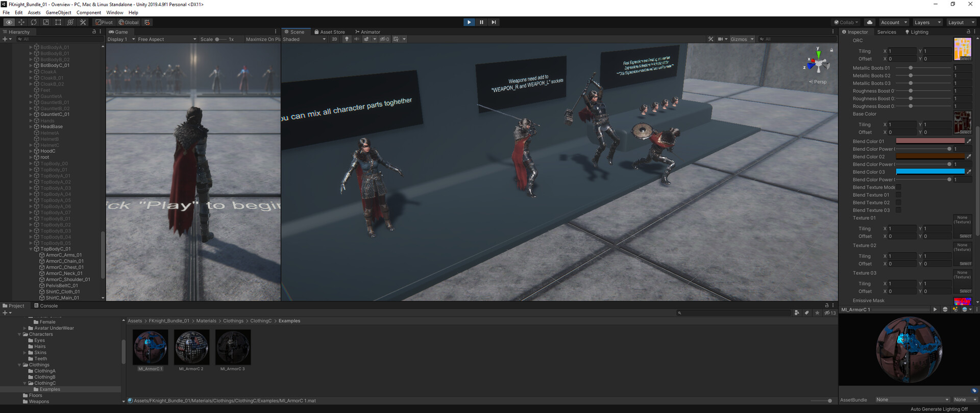Open the Layout dropdown
This screenshot has width=980, height=413.
pos(961,22)
